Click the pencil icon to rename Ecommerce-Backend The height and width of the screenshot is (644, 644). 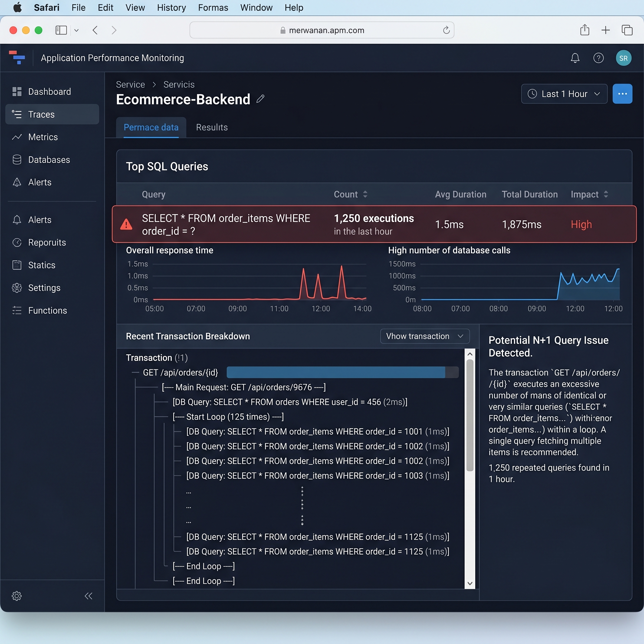(260, 99)
